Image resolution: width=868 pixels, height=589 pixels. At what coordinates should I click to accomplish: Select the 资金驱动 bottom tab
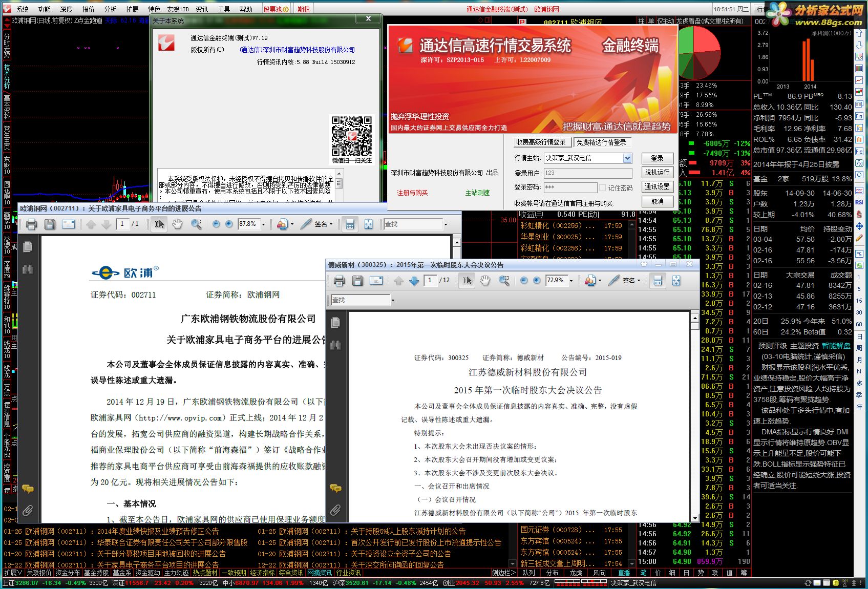[x=148, y=573]
